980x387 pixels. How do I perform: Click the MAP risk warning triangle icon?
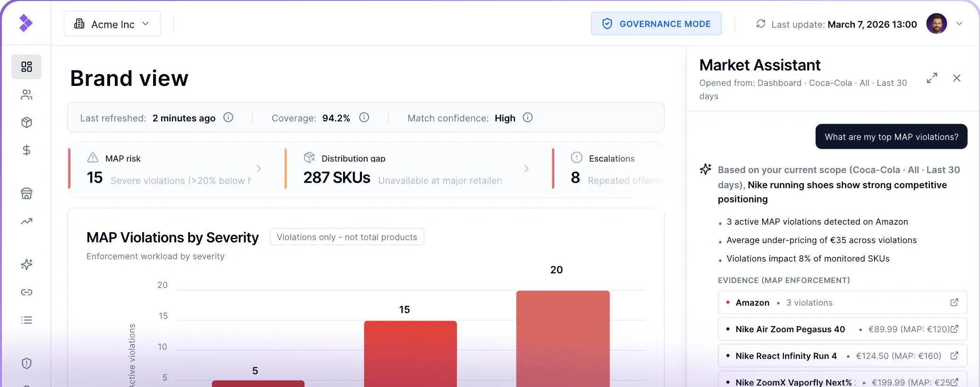point(93,158)
